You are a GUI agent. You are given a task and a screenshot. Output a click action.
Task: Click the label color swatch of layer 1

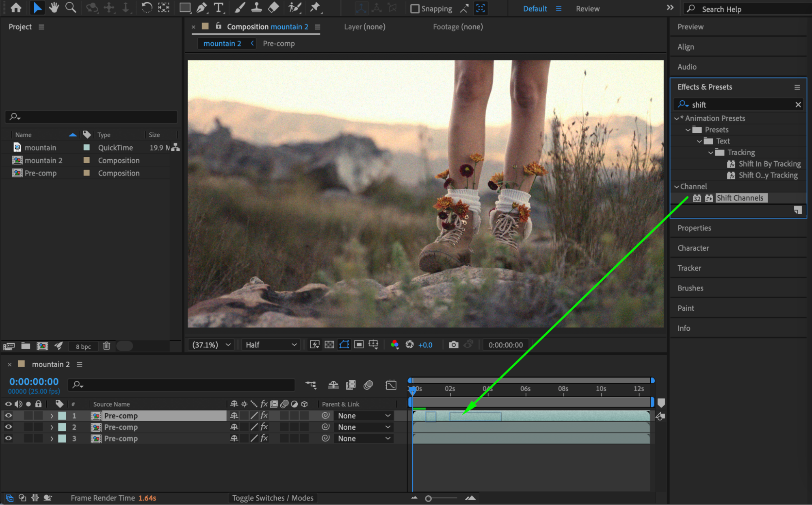click(62, 416)
